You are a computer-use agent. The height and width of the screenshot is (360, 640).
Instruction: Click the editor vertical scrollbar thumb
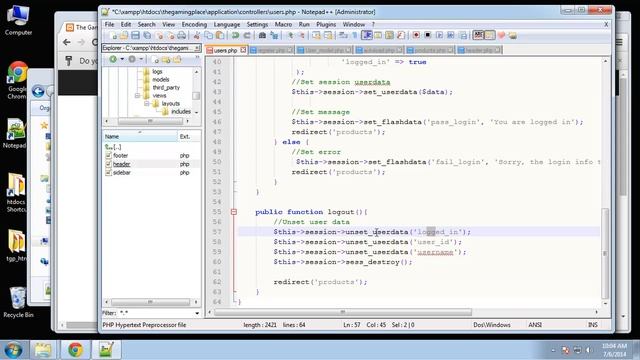pos(605,253)
